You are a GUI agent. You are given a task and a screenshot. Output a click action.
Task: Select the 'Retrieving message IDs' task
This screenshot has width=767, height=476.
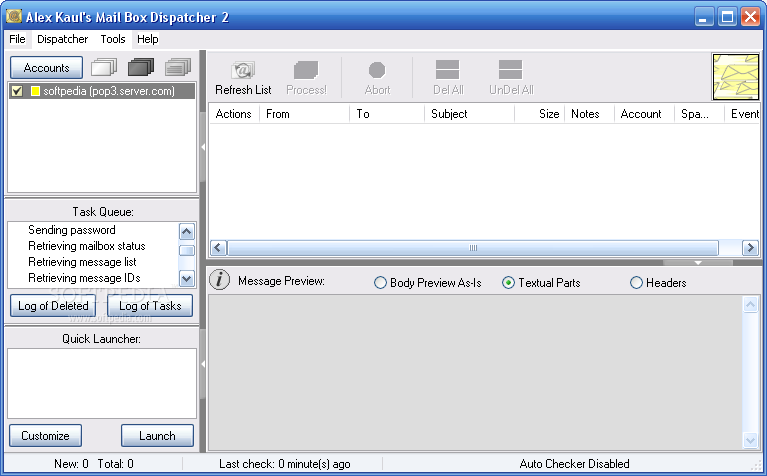(84, 278)
